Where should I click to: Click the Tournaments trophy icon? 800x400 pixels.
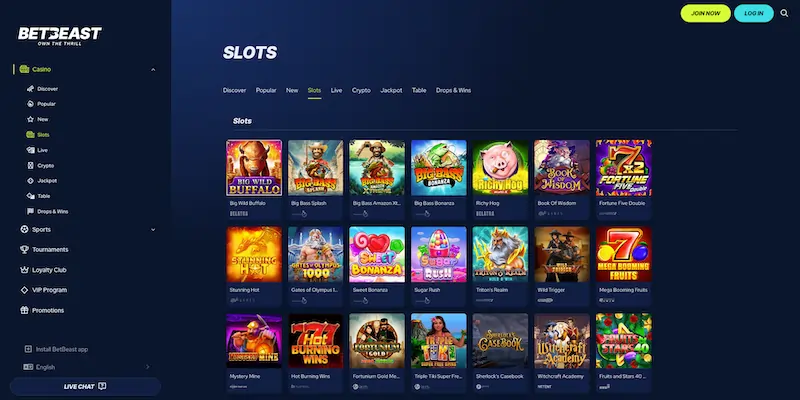24,249
